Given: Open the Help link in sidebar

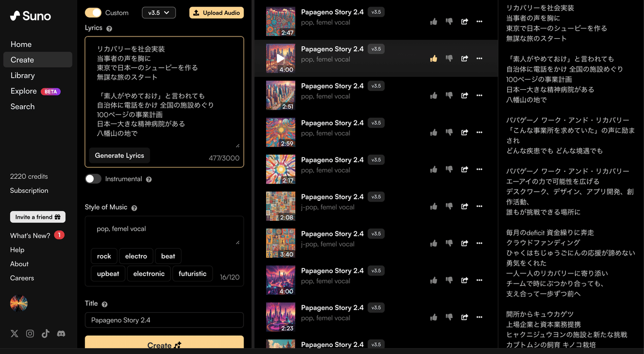Looking at the screenshot, I should coord(17,250).
